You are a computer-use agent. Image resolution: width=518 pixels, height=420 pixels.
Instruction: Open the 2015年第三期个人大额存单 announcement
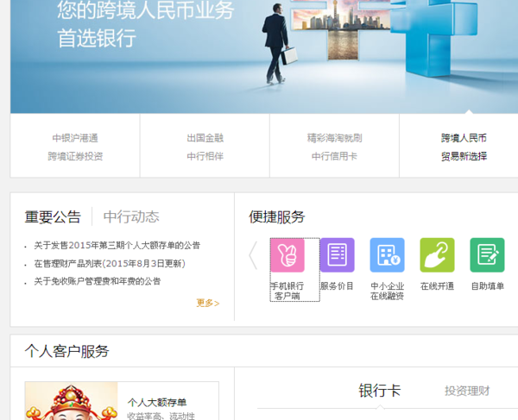(117, 246)
